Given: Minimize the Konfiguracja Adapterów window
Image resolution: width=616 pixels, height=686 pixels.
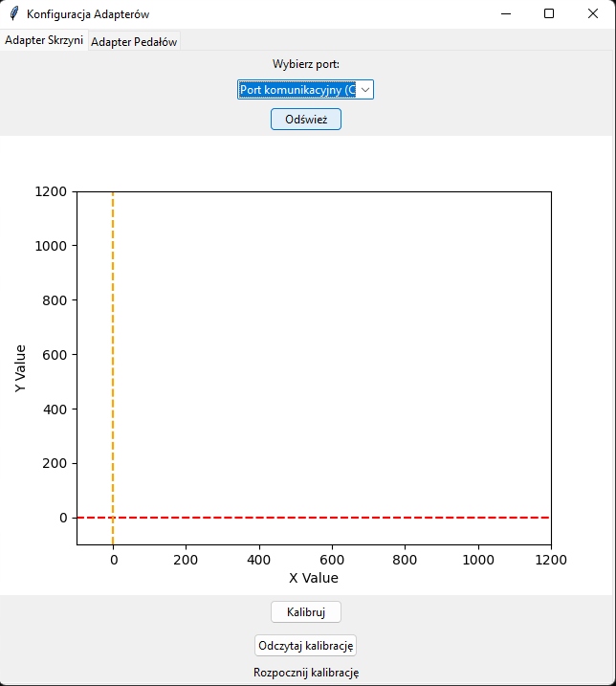Looking at the screenshot, I should (504, 13).
